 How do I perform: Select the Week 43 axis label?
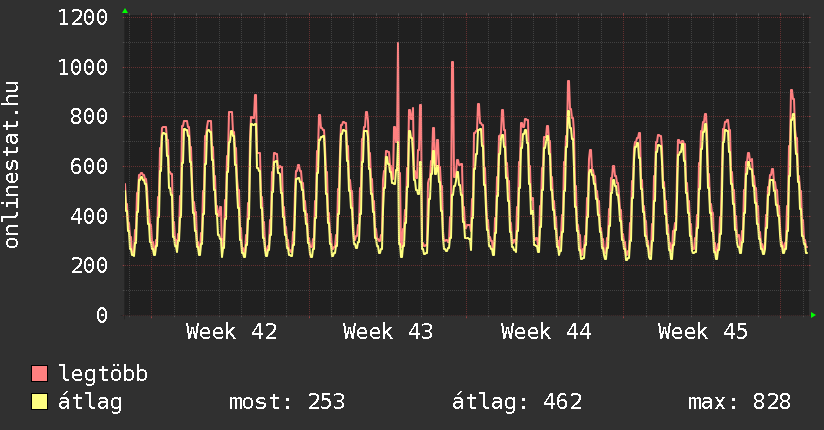388,332
